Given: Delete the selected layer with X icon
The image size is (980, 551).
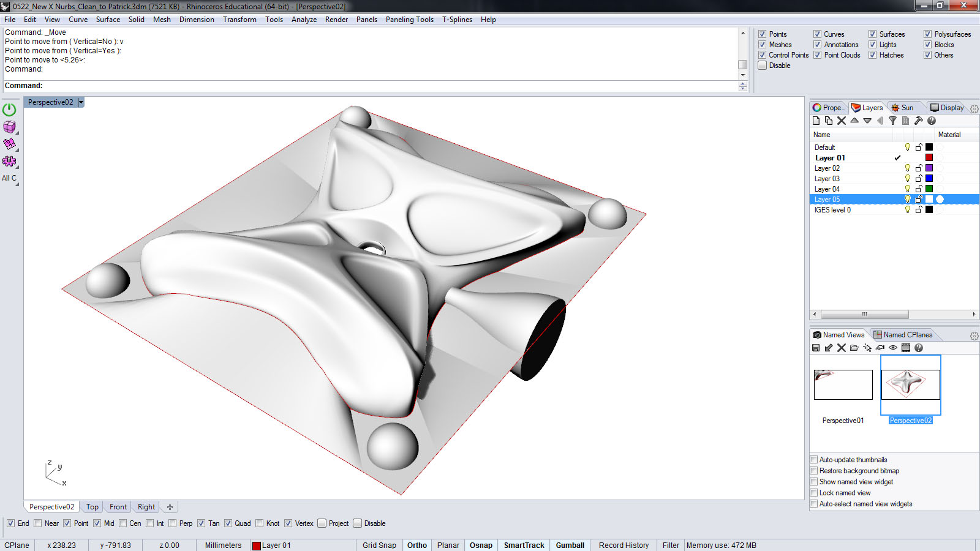Looking at the screenshot, I should tap(842, 121).
